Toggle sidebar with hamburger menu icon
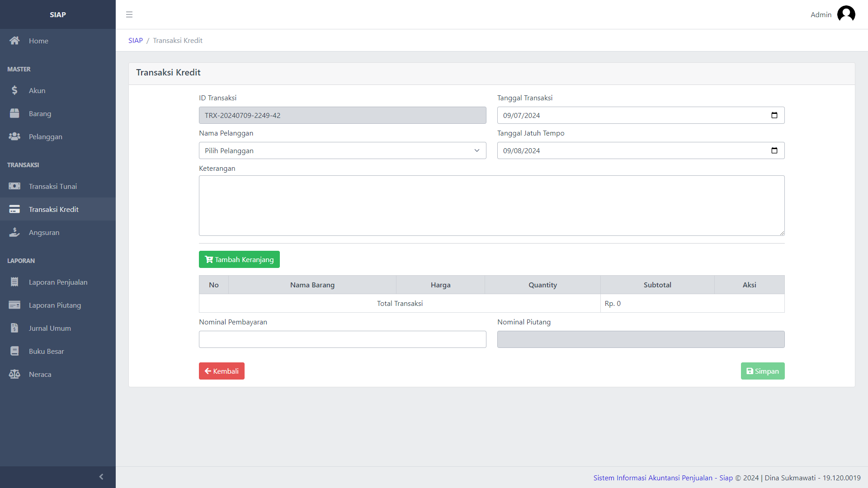Image resolution: width=868 pixels, height=488 pixels. [129, 14]
